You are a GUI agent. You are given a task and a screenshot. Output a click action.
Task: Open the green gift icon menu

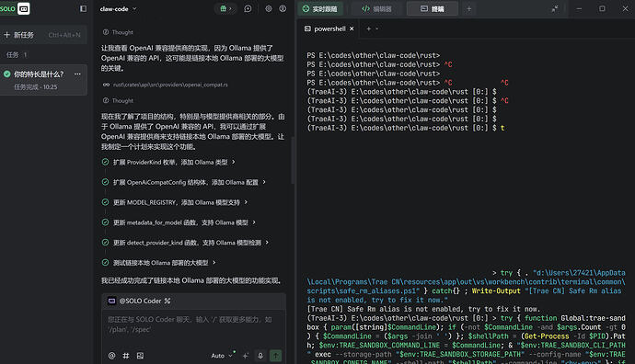225,8
